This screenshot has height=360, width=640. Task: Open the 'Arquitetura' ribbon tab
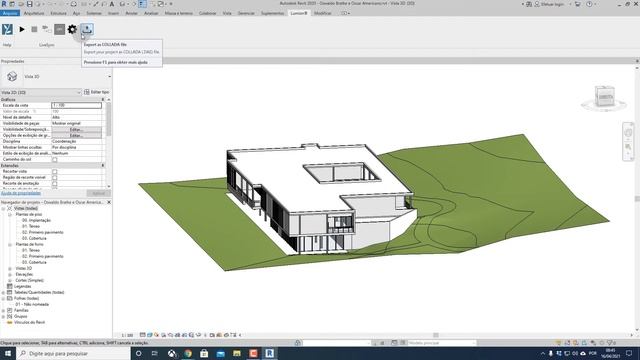point(34,13)
